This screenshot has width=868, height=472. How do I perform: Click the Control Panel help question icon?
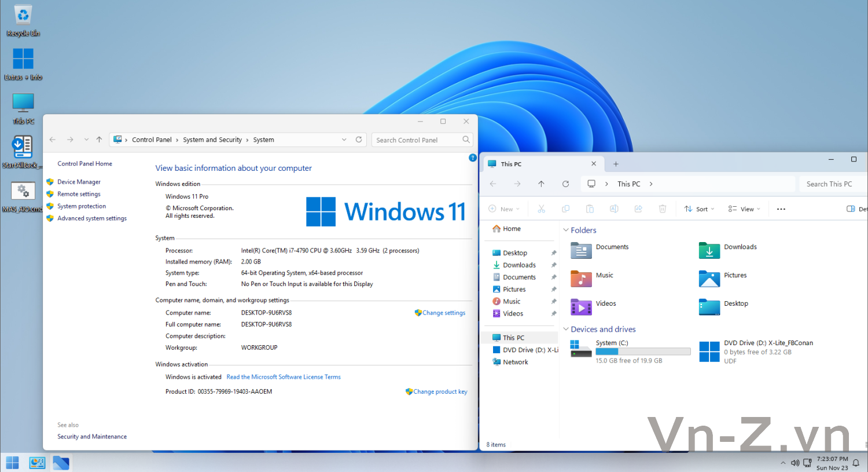point(472,158)
